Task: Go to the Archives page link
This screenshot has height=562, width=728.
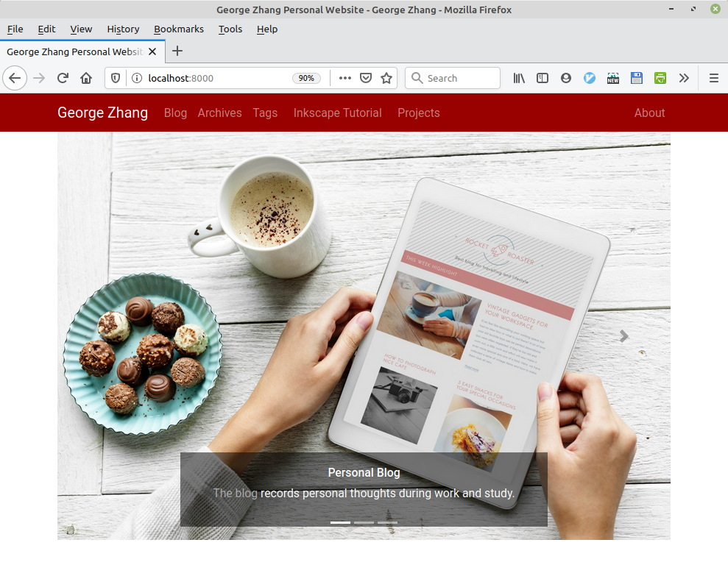Action: coord(219,113)
